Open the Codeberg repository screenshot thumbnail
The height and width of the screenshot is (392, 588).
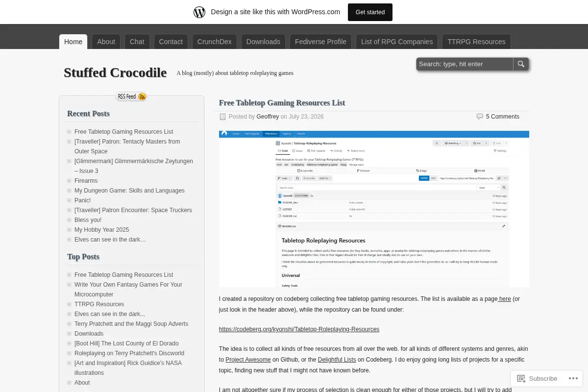click(x=374, y=209)
